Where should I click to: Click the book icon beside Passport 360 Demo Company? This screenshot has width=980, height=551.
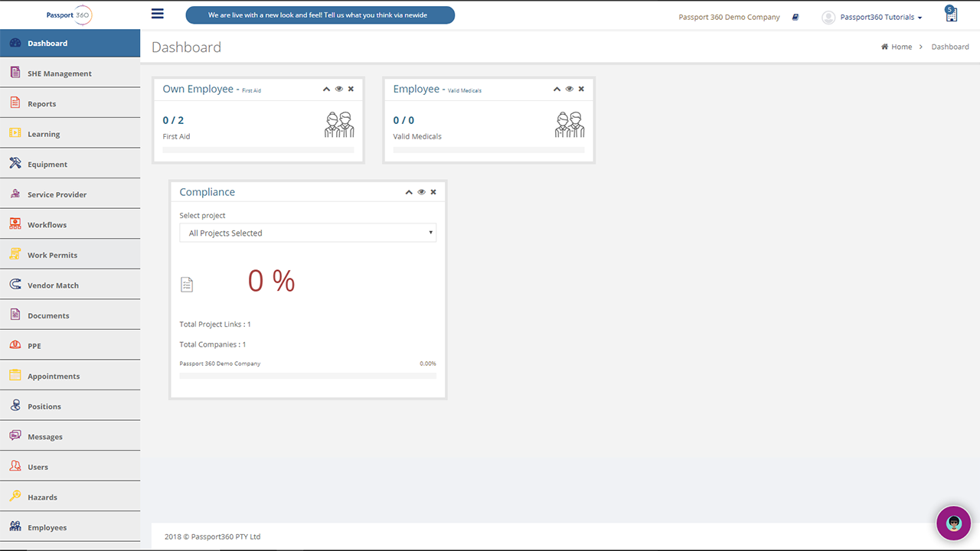pyautogui.click(x=795, y=17)
